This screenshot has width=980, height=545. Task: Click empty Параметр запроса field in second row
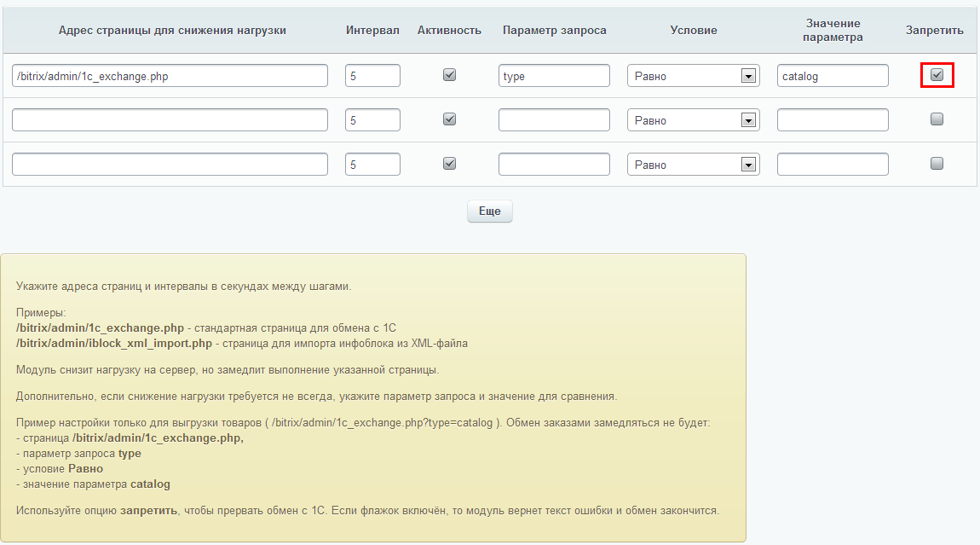(x=554, y=120)
